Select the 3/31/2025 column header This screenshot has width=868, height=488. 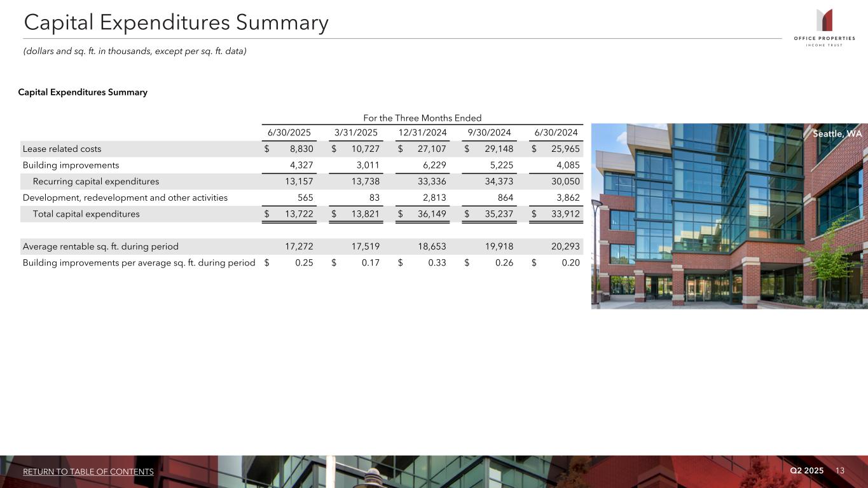pos(356,133)
